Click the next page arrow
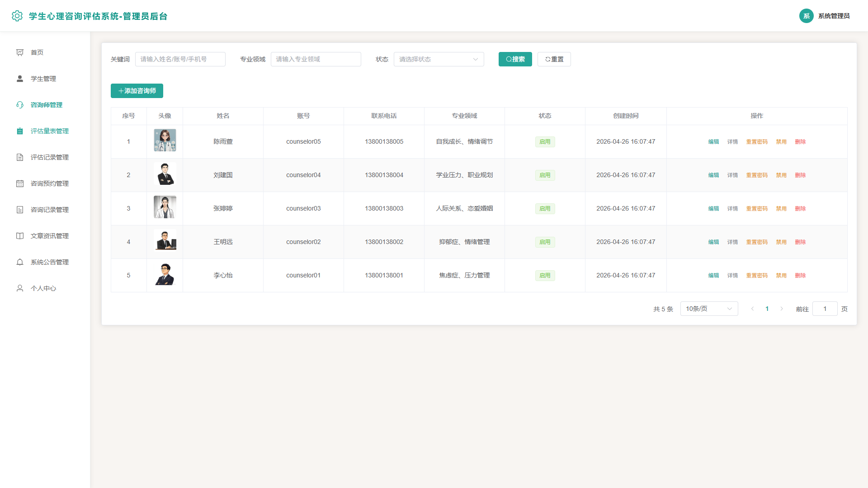The height and width of the screenshot is (488, 868). [781, 309]
